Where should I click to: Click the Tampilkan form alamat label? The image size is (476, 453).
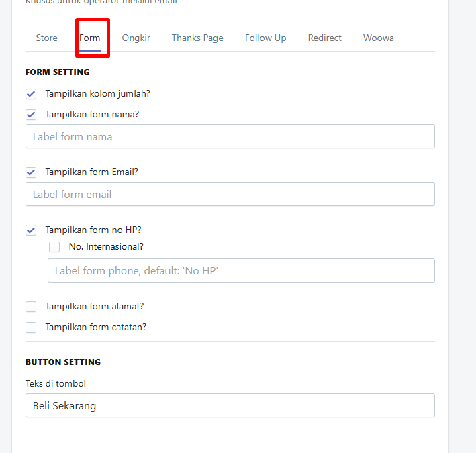(x=95, y=307)
